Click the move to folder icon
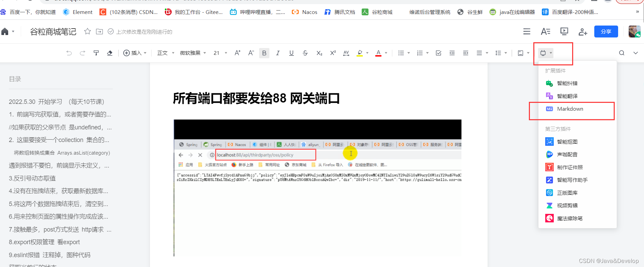Image resolution: width=644 pixels, height=267 pixels. pos(99,32)
